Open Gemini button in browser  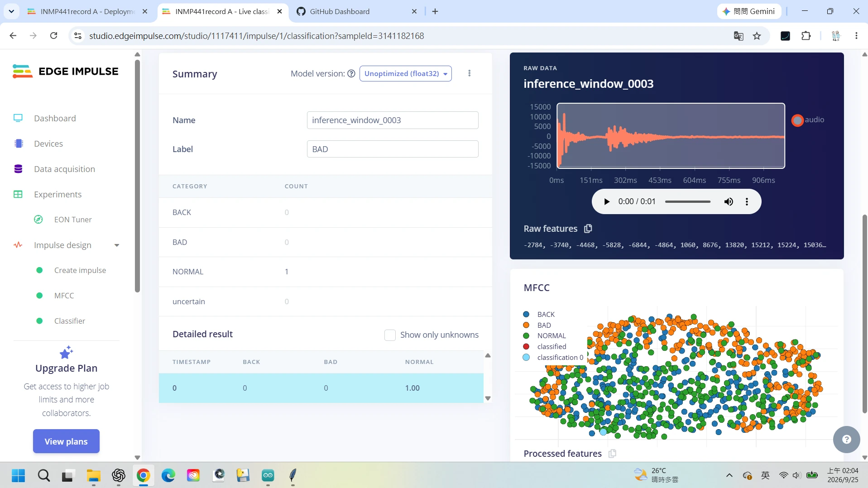pos(749,11)
